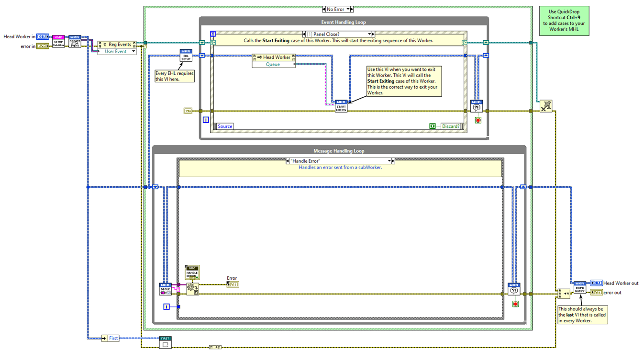644x352 pixels.
Task: Open the No Error case selector dropdown
Action: coord(348,9)
